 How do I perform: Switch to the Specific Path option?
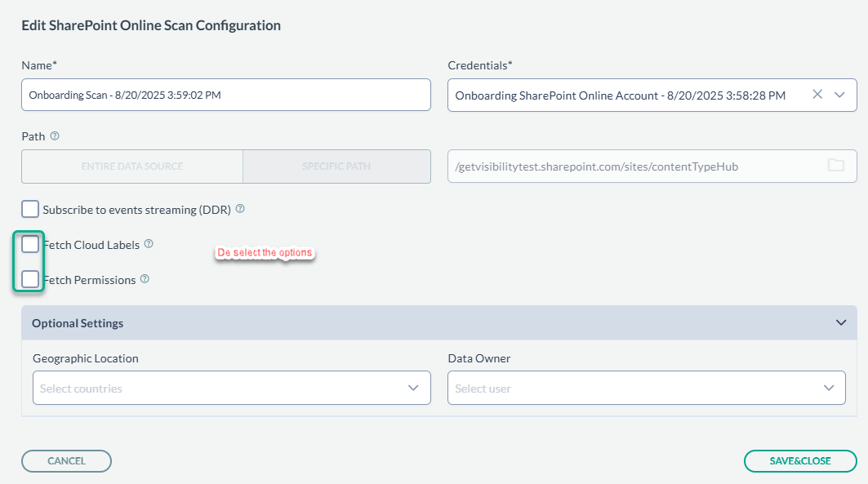[x=336, y=167]
